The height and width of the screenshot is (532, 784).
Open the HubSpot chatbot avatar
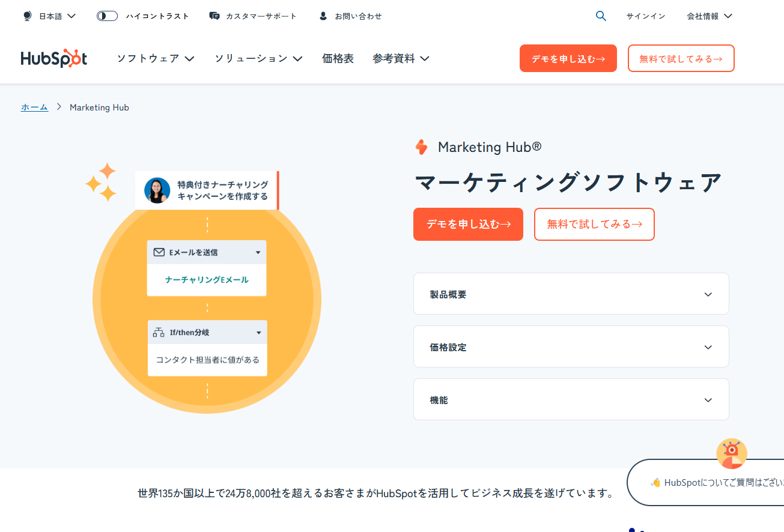[732, 454]
